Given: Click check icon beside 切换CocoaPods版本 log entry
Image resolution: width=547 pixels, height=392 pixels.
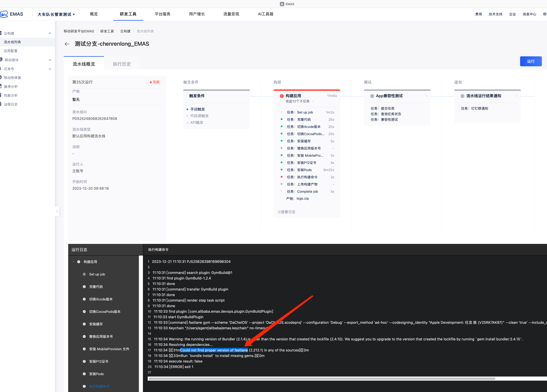Looking at the screenshot, I should [84, 312].
